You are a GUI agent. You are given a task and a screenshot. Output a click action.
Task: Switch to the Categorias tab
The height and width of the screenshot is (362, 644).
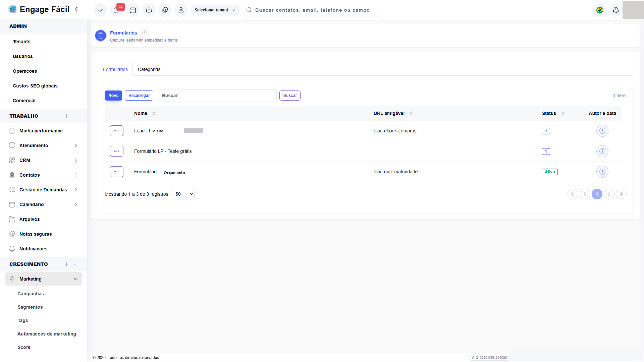point(149,69)
